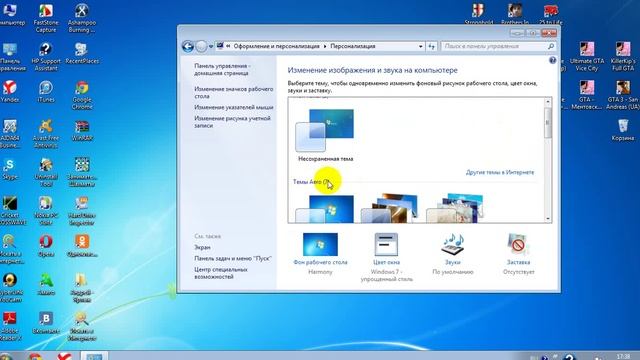
Task: Select the Skype desktop icon
Action: [9, 169]
